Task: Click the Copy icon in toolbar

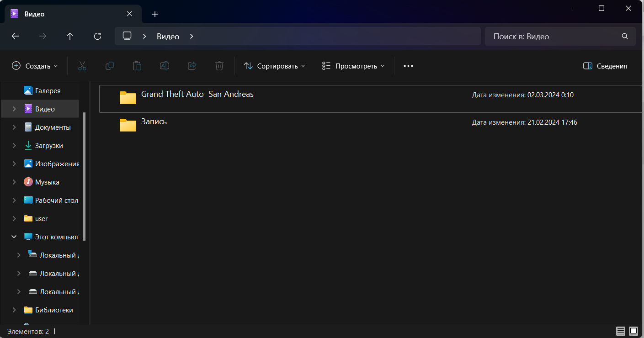Action: [x=110, y=66]
